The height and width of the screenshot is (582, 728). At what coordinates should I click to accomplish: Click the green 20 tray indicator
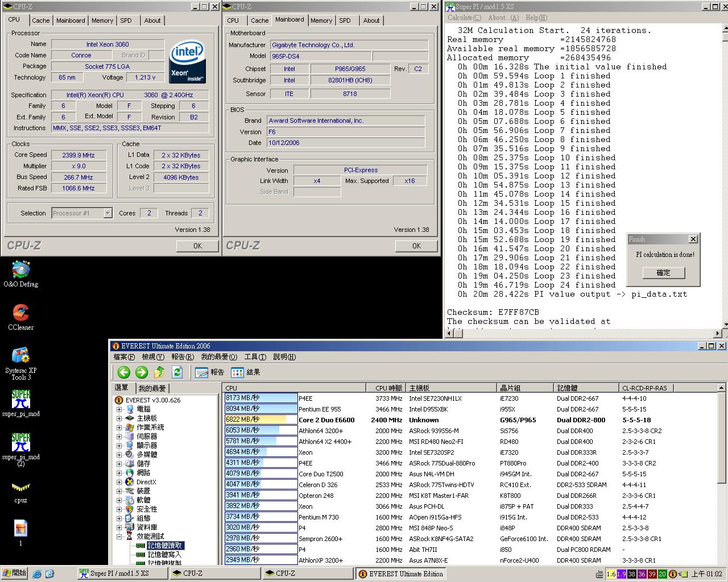click(x=662, y=574)
